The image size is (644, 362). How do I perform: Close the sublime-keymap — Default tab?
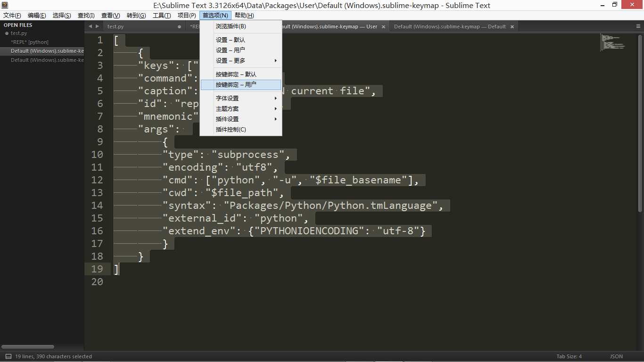click(512, 27)
